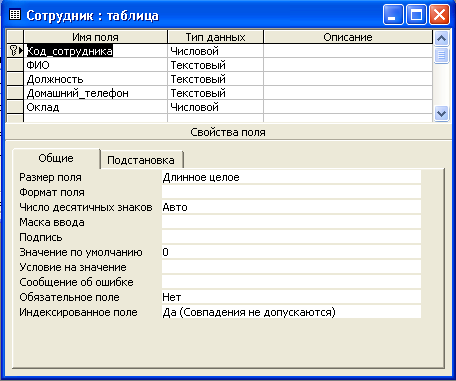Click the Тип данных column header
The width and height of the screenshot is (456, 381).
(215, 37)
